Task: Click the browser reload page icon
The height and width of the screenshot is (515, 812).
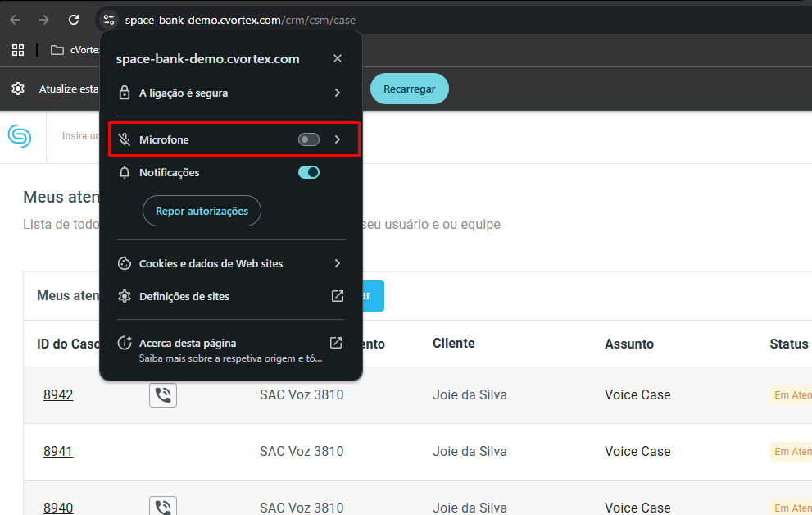Action: click(74, 19)
